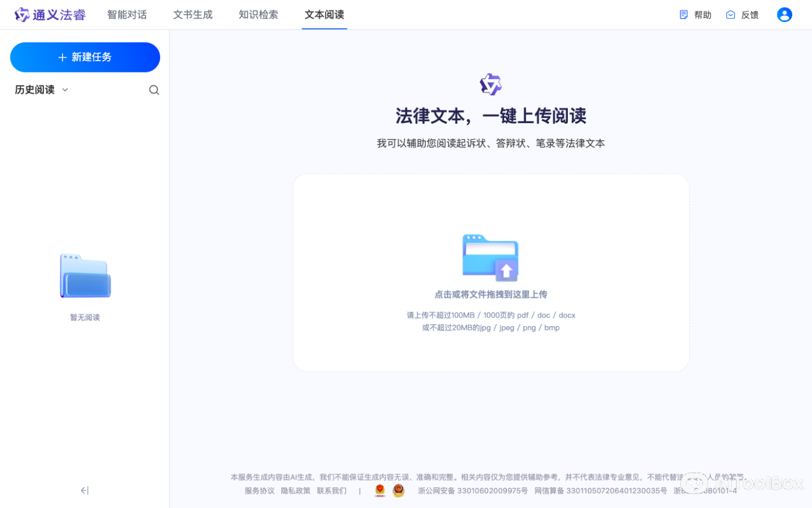Click the 联系我们 contact link

pos(331,490)
